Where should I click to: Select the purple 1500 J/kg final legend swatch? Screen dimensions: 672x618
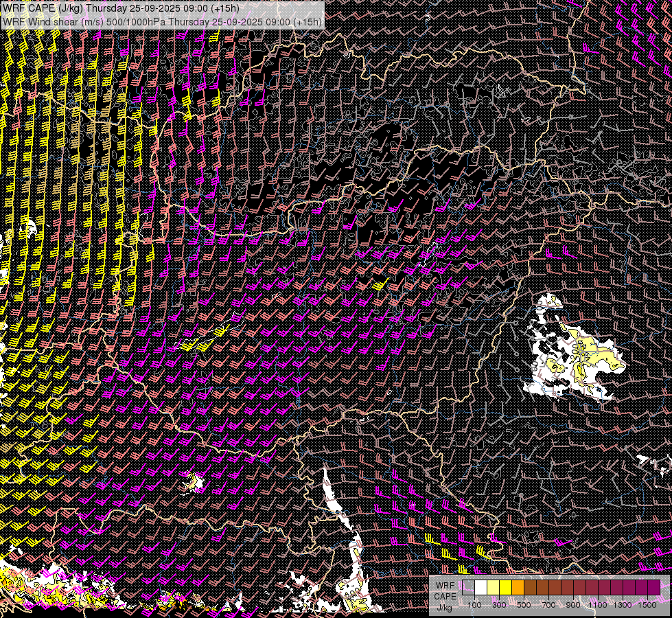pos(653,588)
